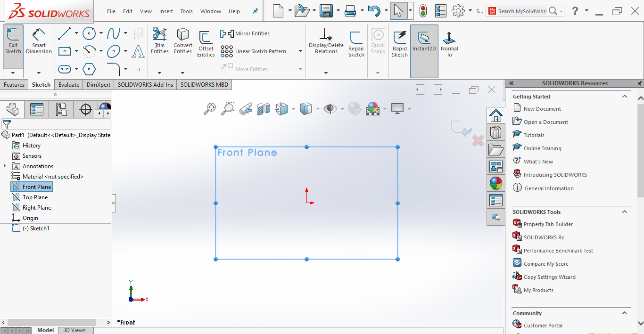644x334 pixels.
Task: Activate the Trim Entities tool
Action: [159, 41]
